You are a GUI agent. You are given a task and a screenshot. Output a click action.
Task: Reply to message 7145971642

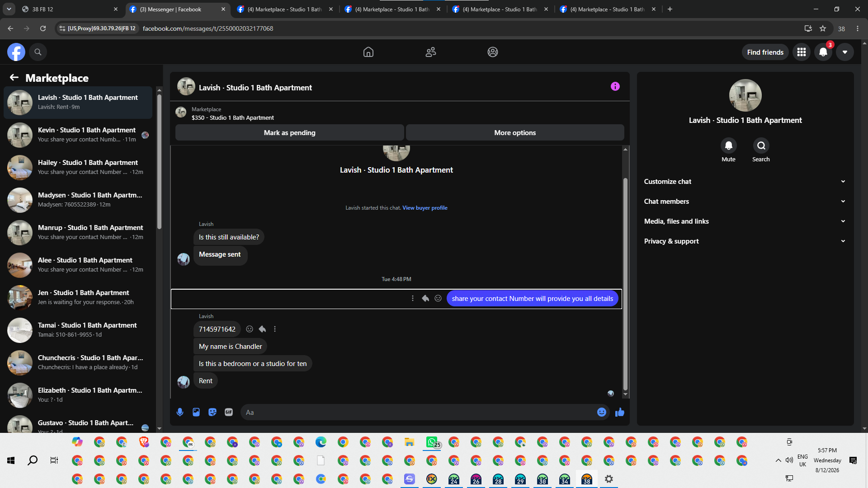262,329
